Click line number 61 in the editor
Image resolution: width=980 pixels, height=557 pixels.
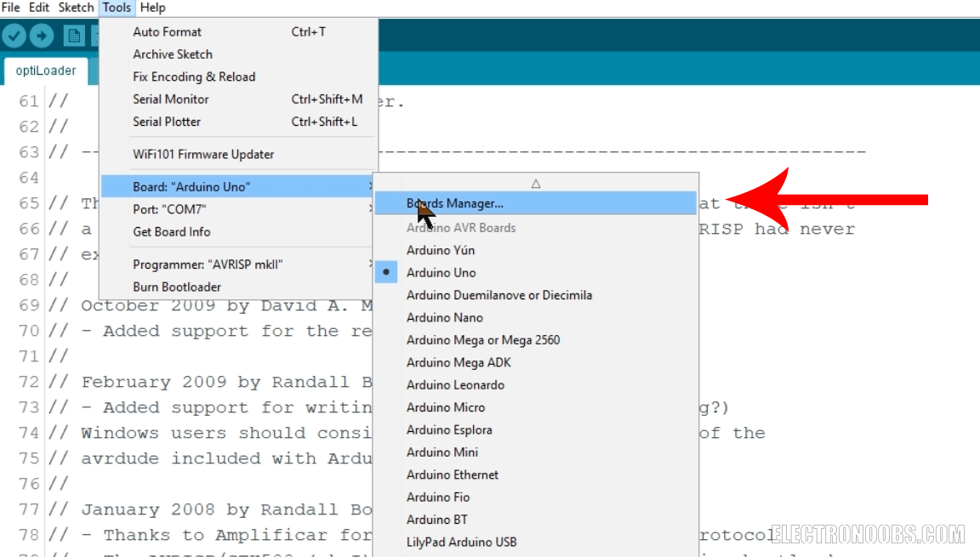[29, 101]
